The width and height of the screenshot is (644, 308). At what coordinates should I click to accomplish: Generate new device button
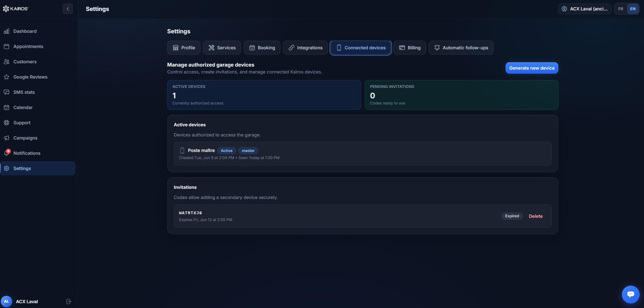coord(532,68)
